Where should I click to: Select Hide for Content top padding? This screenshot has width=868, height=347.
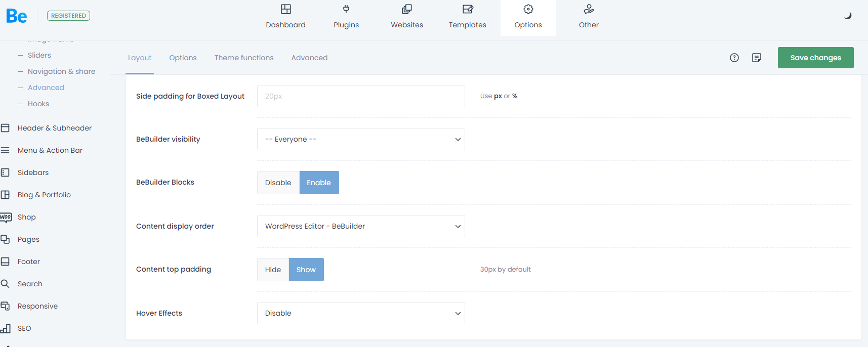point(273,270)
